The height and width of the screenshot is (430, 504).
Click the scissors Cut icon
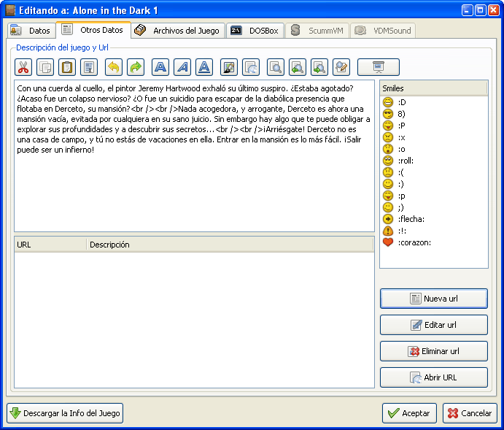(23, 67)
